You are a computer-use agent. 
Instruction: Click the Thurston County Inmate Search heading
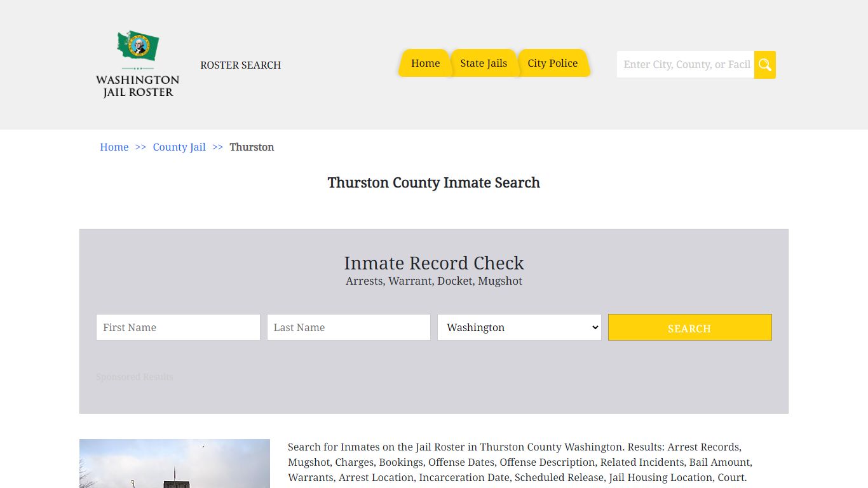point(434,183)
